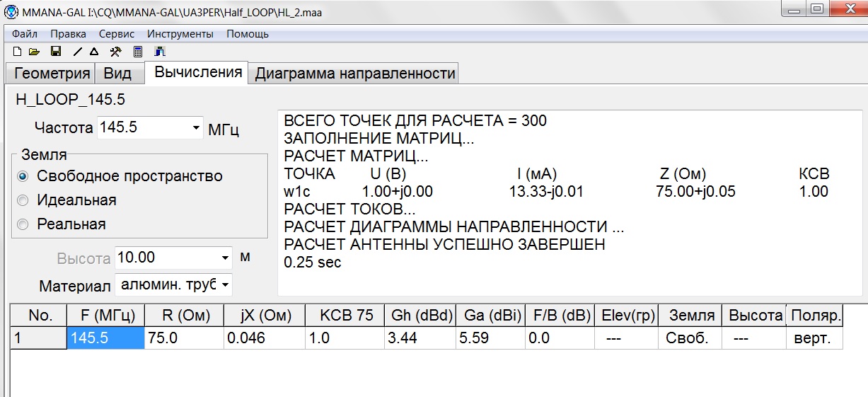Expand the Частота frequency dropdown
This screenshot has height=397, width=868.
(196, 129)
